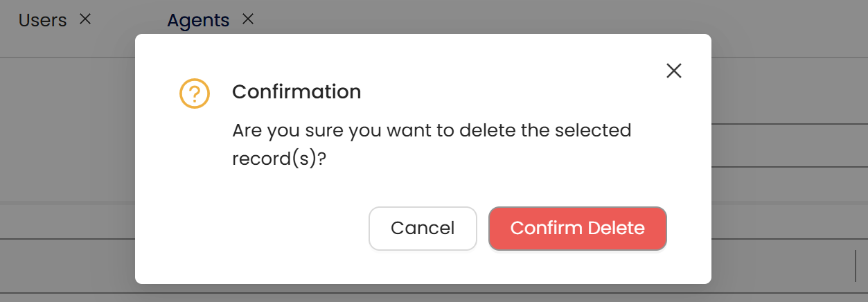Close the Users tab

[x=85, y=19]
